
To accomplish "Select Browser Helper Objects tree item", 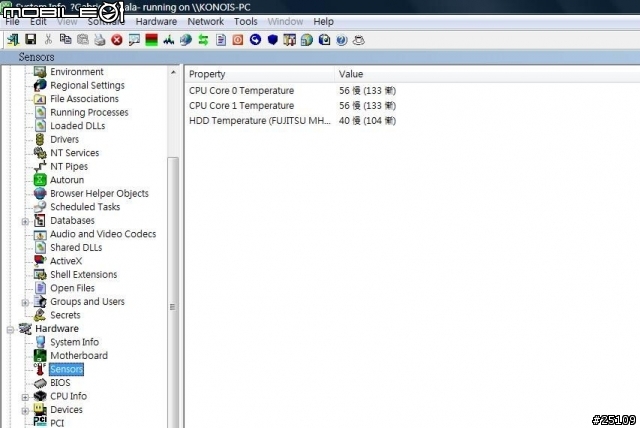I will click(99, 193).
